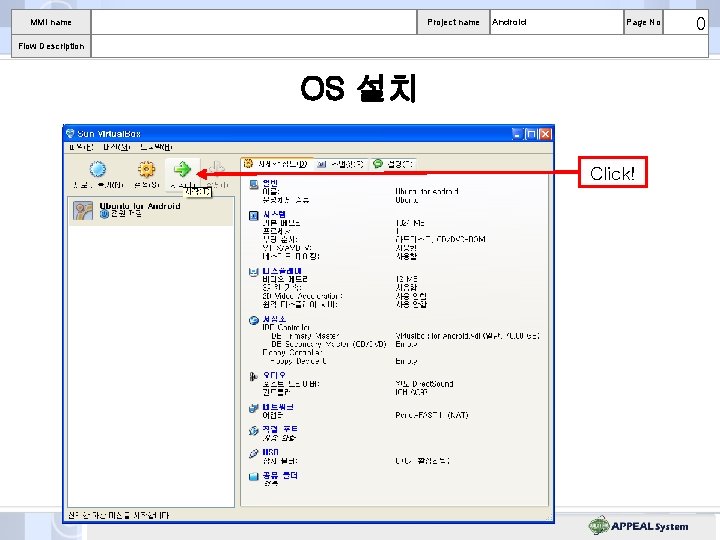Viewport: 720px width, 540px height.
Task: Click the General section computer icon
Action: coord(253,185)
